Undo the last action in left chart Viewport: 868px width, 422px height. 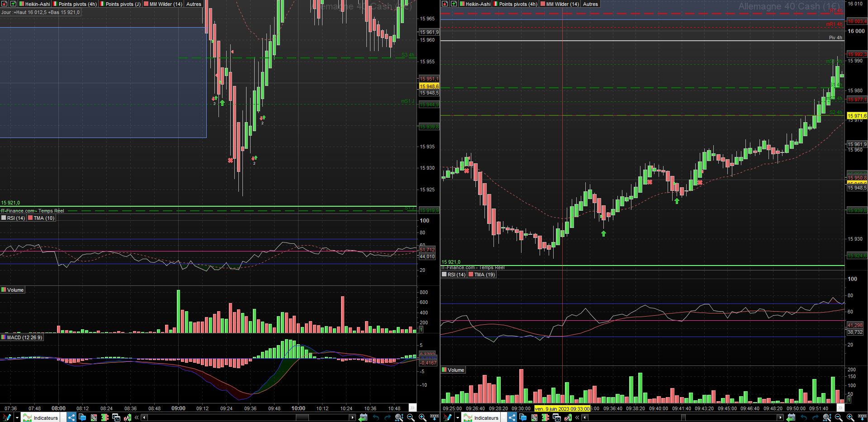point(375,417)
